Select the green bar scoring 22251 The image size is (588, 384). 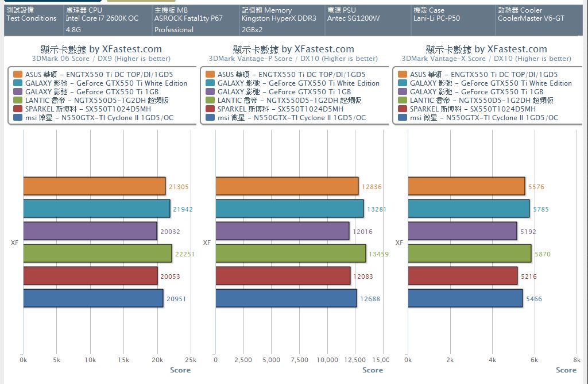[98, 254]
